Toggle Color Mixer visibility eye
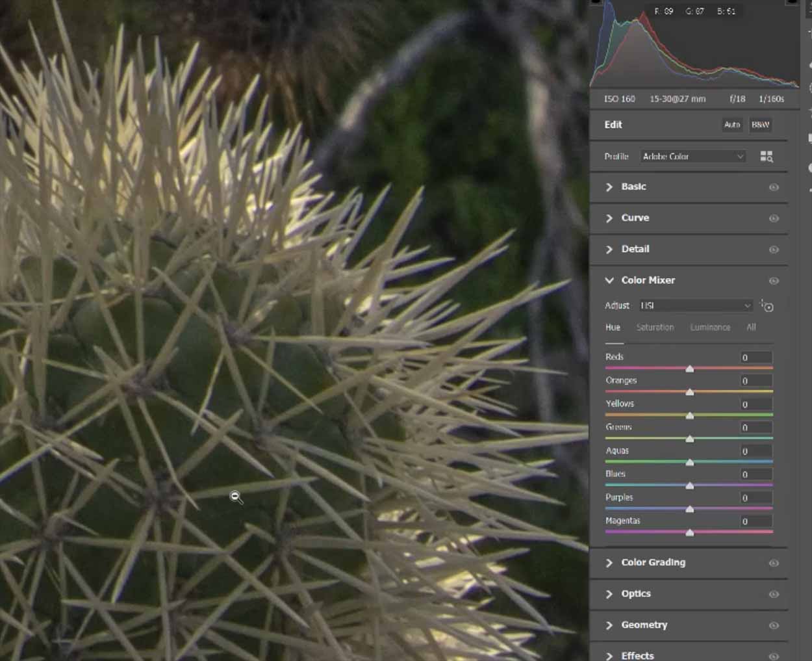 coord(774,281)
